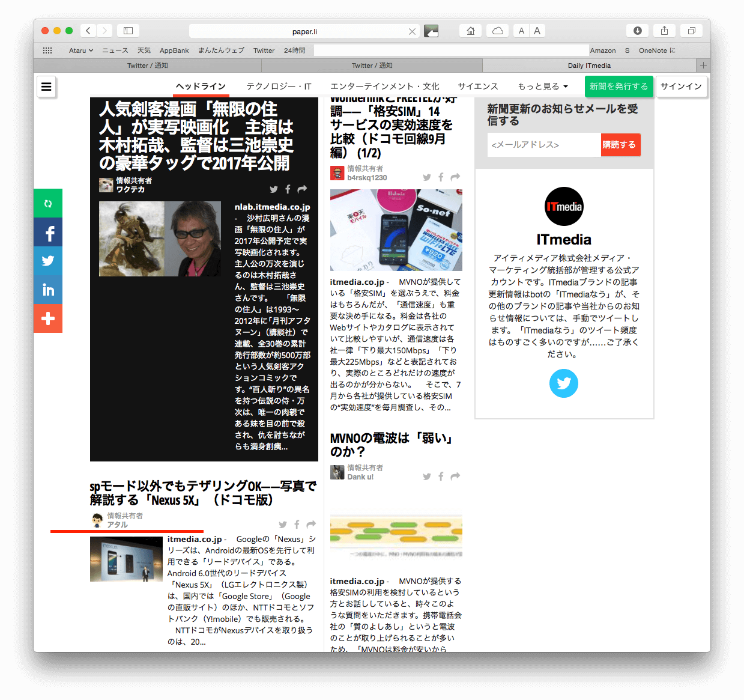This screenshot has width=744, height=700.
Task: Share the 無限の住人 article on Facebook
Action: point(288,189)
